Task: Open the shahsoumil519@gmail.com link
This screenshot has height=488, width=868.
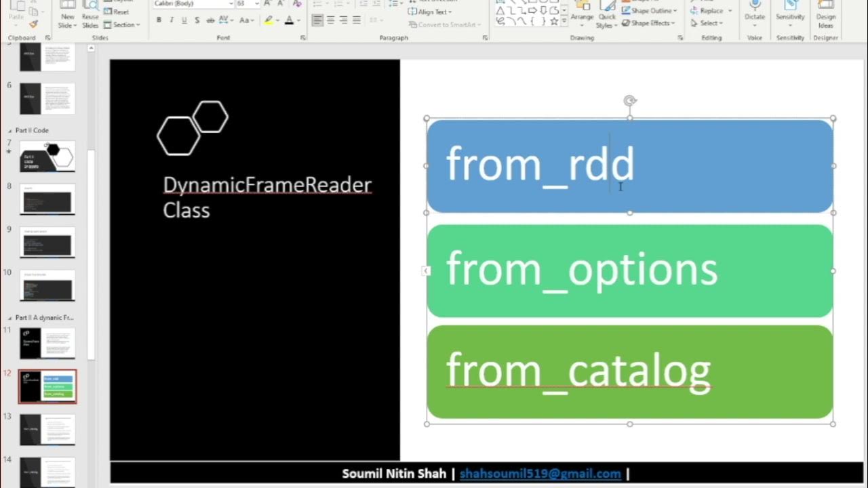Action: coord(540,474)
